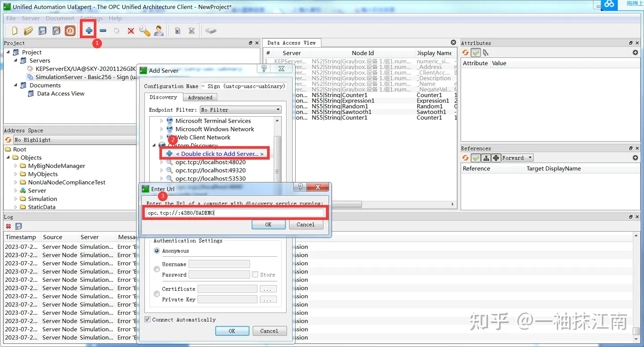Select the Discovery tab in Add Server
644x347 pixels.
163,97
